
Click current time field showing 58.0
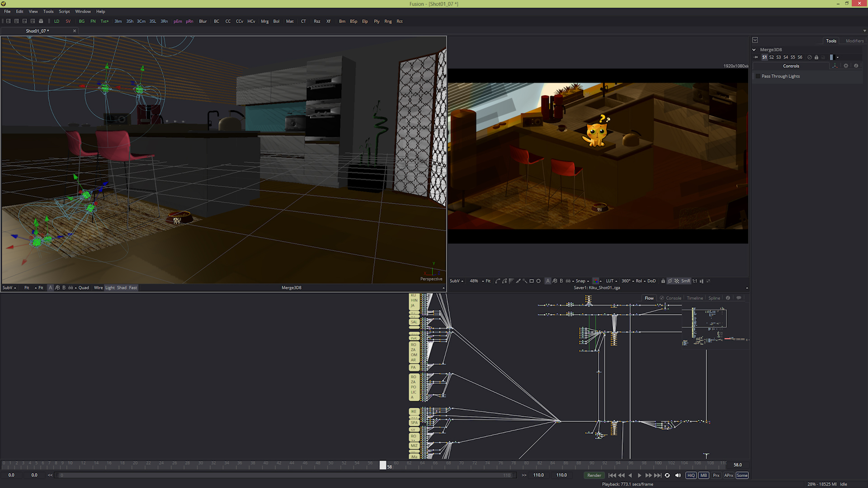738,465
